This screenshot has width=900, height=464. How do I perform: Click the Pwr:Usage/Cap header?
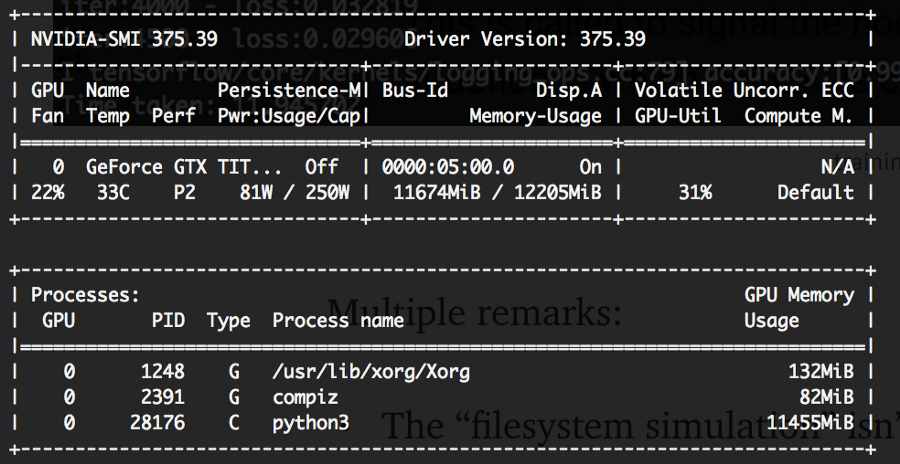(290, 116)
